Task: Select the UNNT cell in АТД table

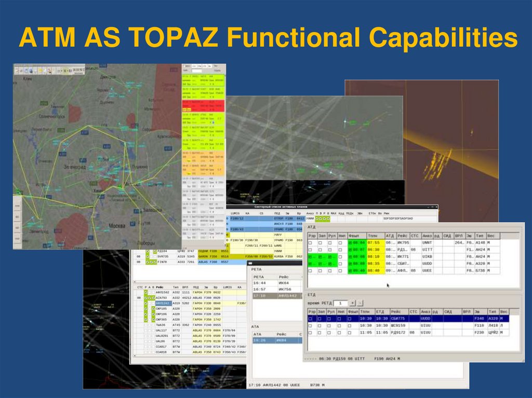Action: (427, 243)
